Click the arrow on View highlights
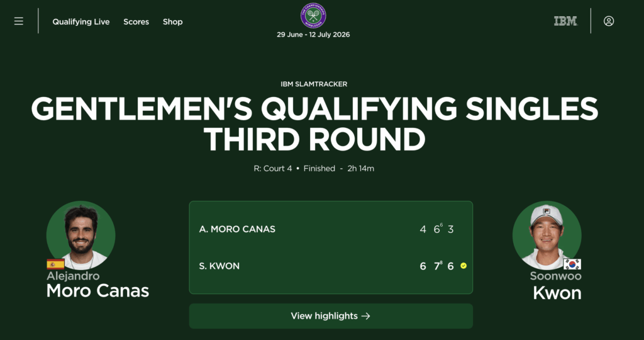644x340 pixels. point(366,315)
